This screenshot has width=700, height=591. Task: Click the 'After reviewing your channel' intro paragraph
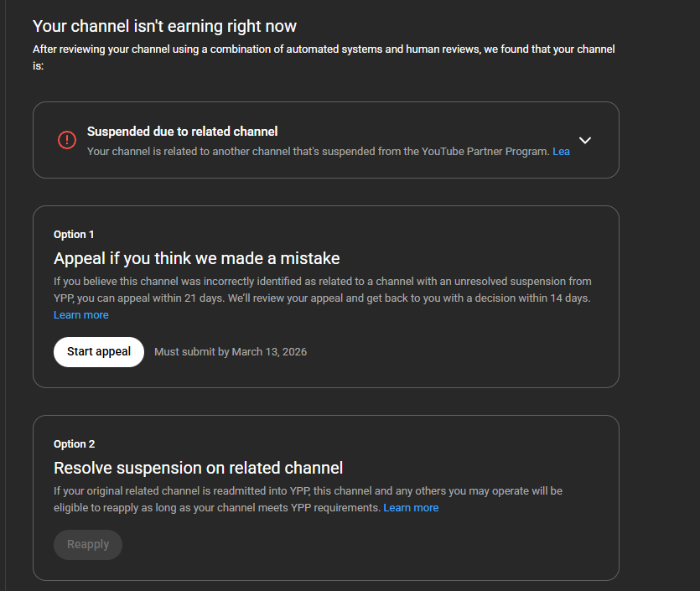point(324,58)
